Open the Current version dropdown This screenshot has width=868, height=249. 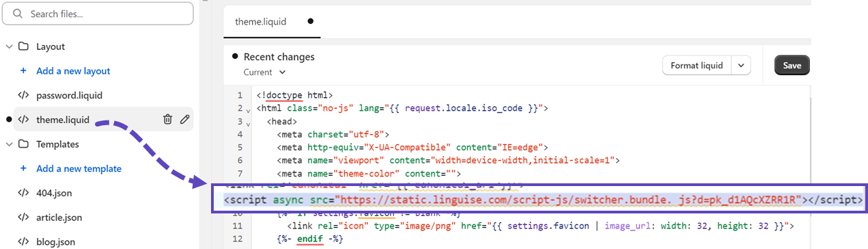265,72
